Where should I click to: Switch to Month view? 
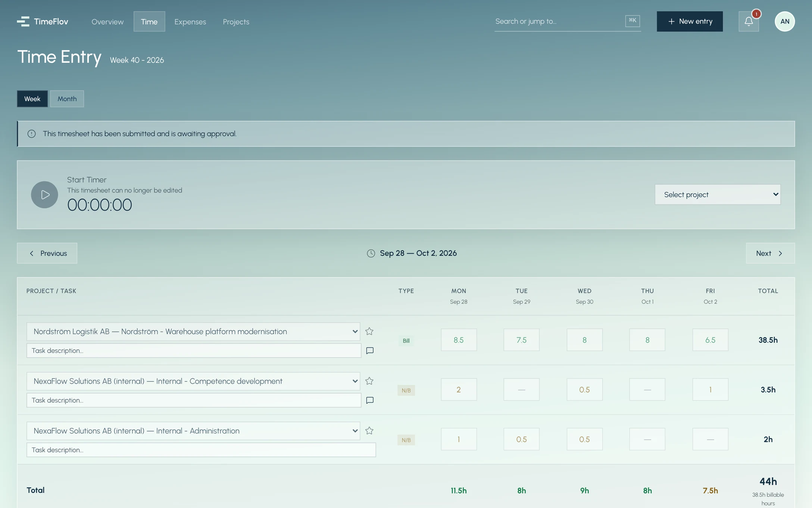(x=67, y=99)
